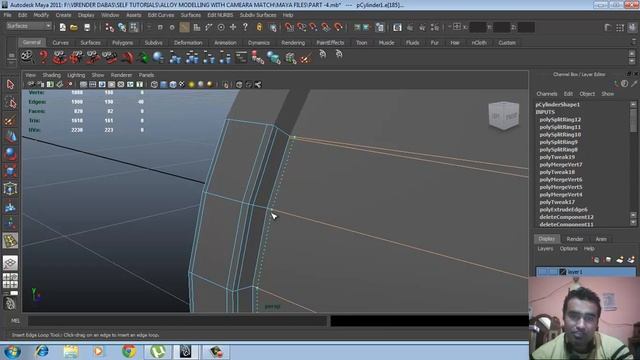Switch to Anim layer tab
This screenshot has width=640, height=360.
(601, 239)
